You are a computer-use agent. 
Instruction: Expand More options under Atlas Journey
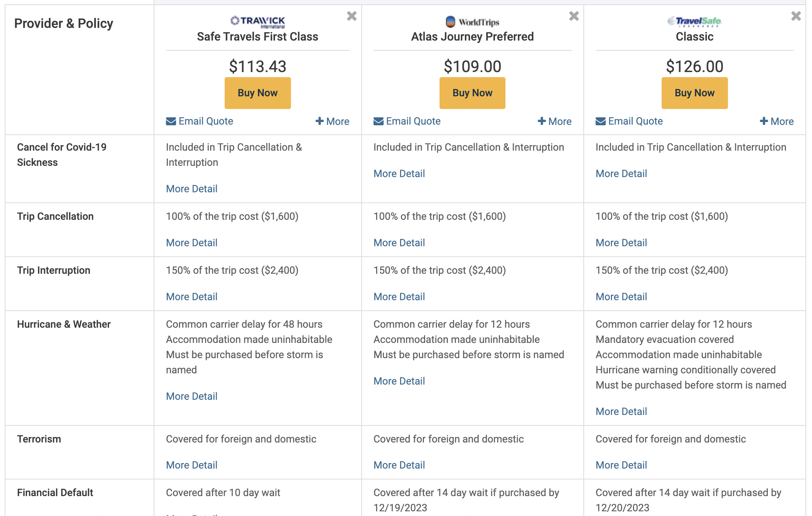point(554,121)
